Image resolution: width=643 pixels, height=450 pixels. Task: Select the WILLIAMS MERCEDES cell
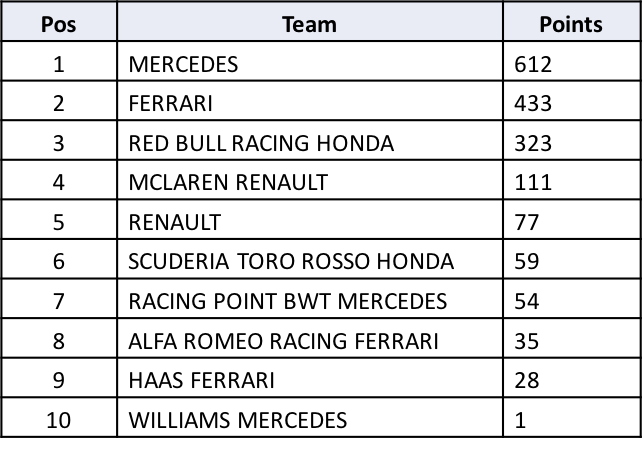coord(310,418)
